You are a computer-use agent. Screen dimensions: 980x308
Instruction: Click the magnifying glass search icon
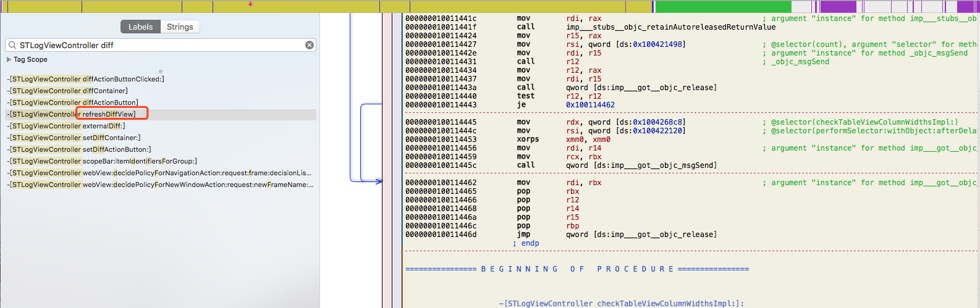click(x=12, y=45)
